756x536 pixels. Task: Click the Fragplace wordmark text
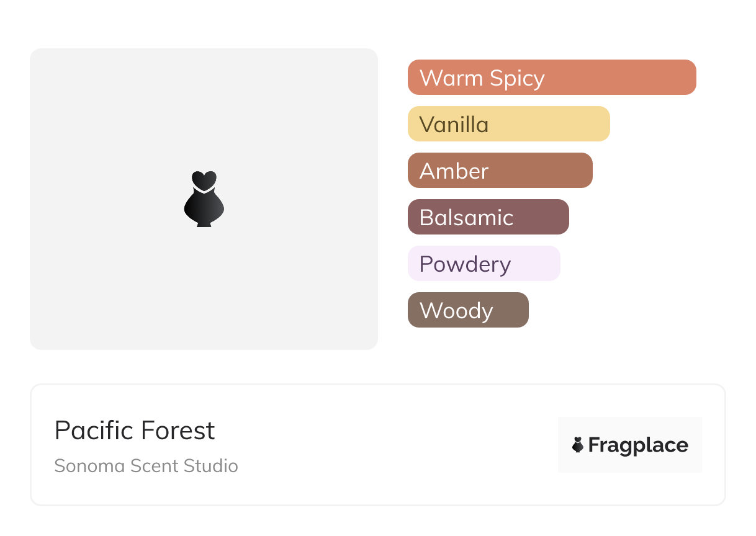(637, 445)
